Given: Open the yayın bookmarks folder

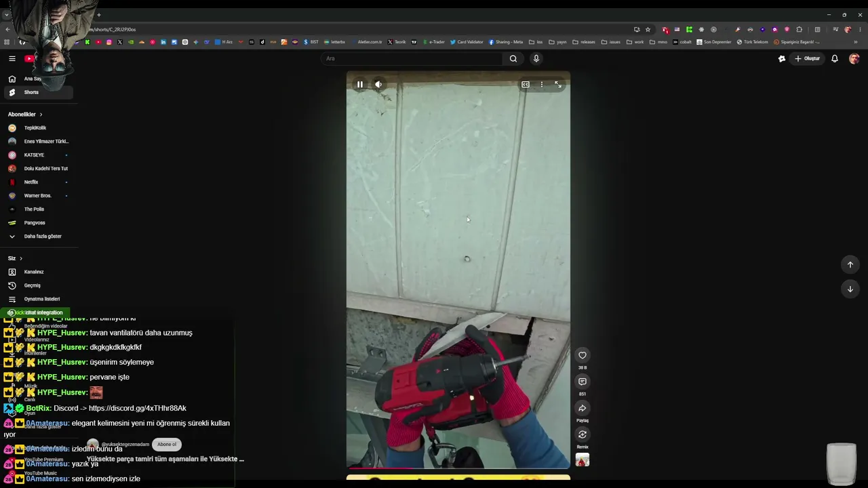Looking at the screenshot, I should coord(557,42).
